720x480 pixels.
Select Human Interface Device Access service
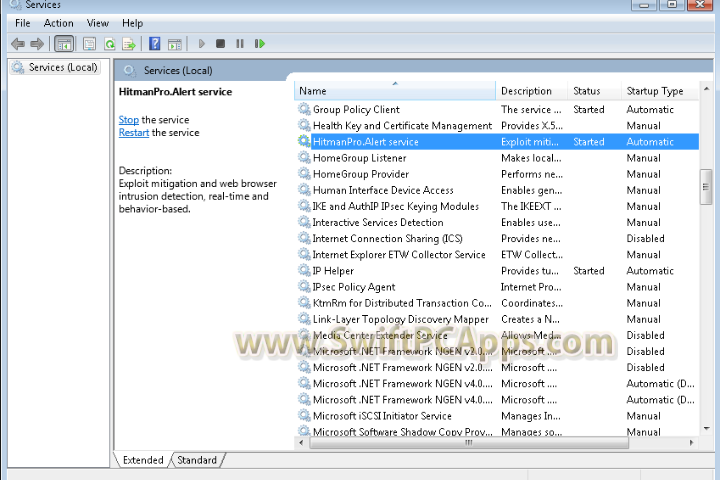pyautogui.click(x=497, y=190)
